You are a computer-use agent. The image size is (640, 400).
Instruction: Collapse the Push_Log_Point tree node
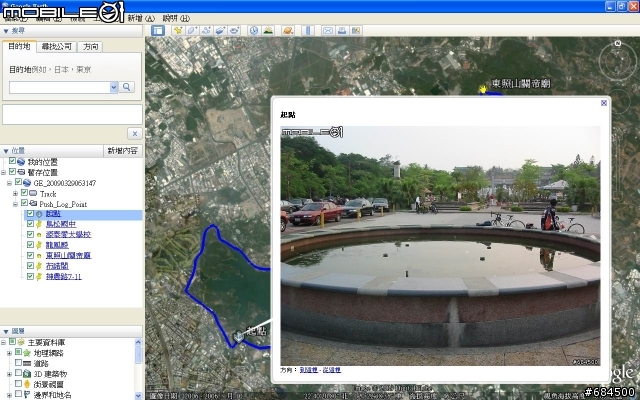point(16,204)
